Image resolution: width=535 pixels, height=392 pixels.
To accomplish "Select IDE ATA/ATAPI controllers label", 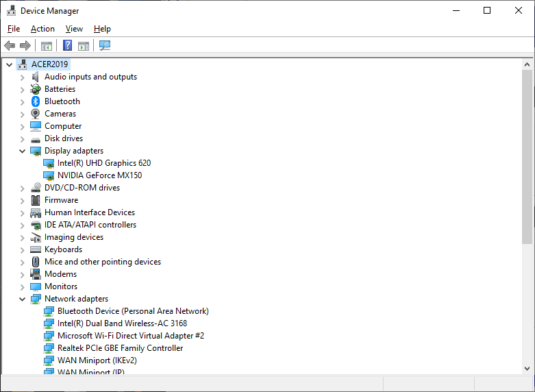I will pos(90,224).
